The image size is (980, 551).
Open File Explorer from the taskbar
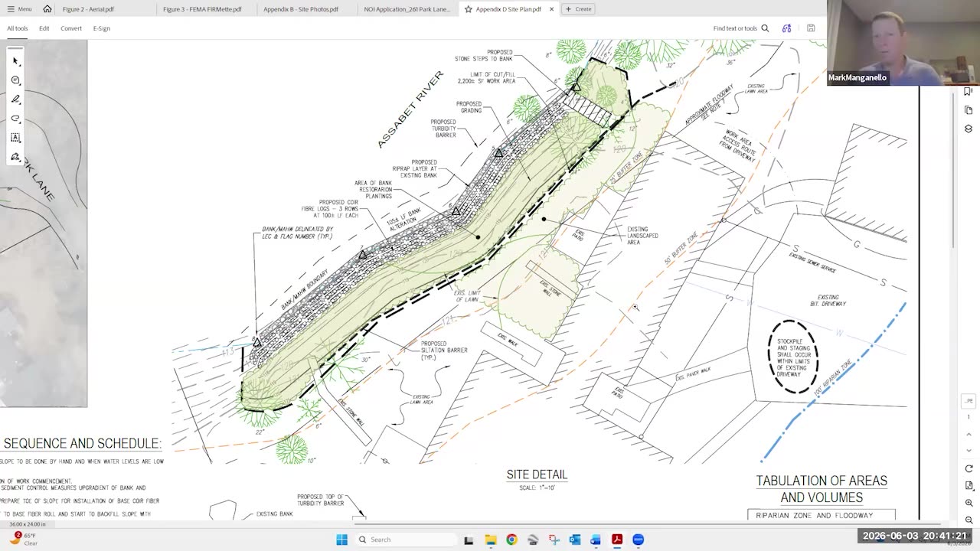(490, 540)
